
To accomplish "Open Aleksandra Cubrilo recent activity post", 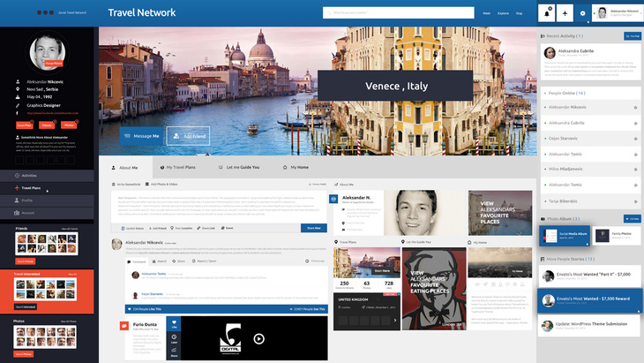I will (590, 63).
